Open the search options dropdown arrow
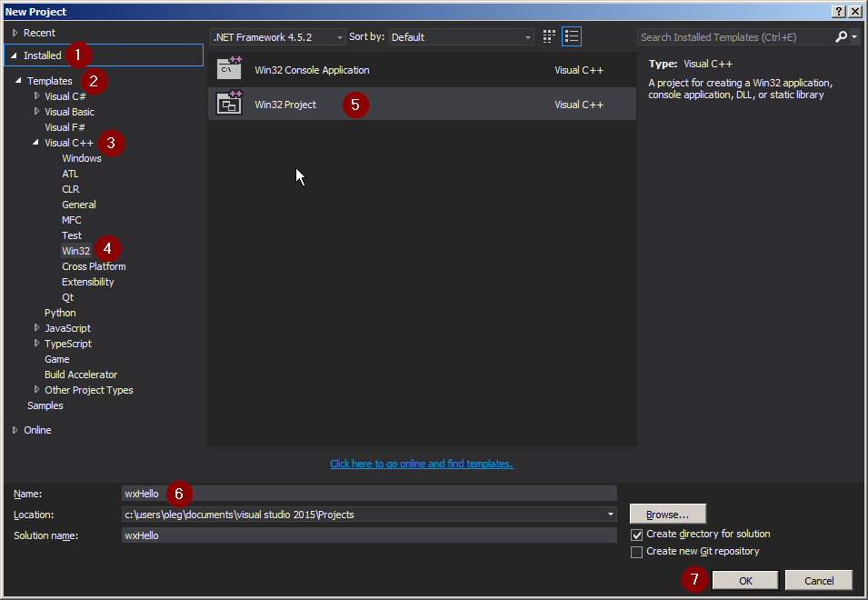The height and width of the screenshot is (600, 868). click(x=854, y=36)
